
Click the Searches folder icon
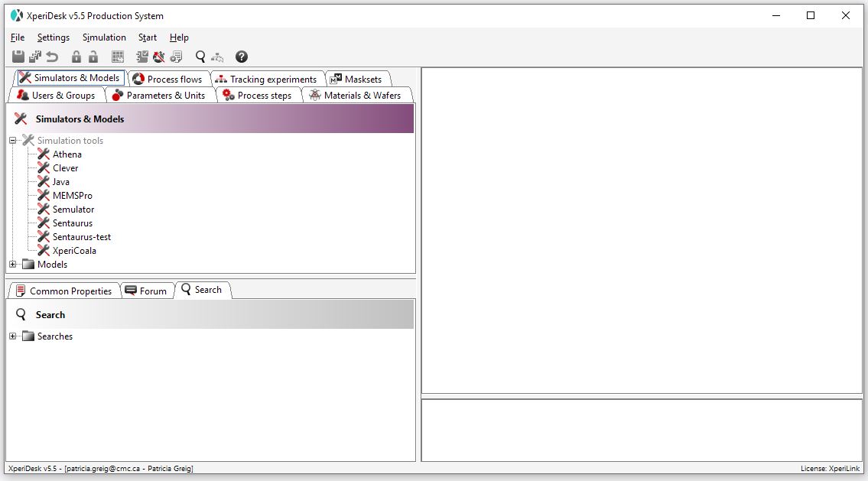click(28, 336)
